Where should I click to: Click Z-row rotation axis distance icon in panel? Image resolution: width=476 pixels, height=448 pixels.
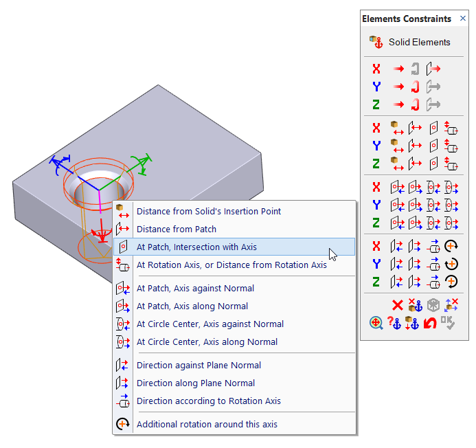coord(451,164)
